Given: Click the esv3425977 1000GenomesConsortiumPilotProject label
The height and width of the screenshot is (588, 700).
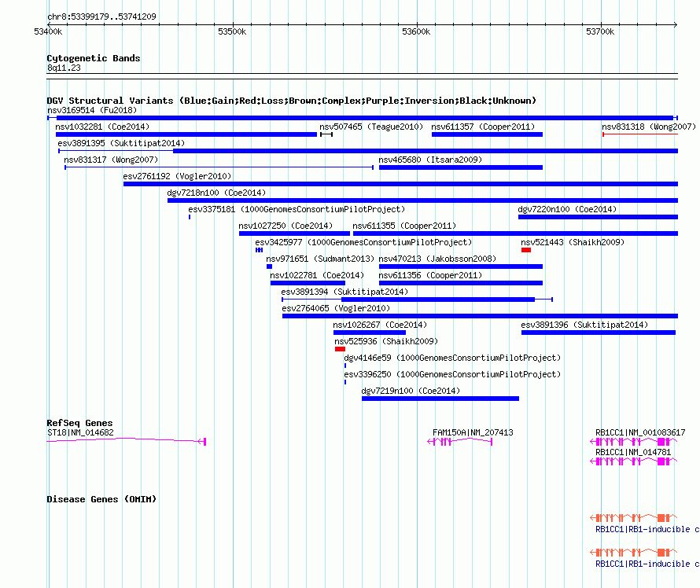Looking at the screenshot, I should 363,242.
